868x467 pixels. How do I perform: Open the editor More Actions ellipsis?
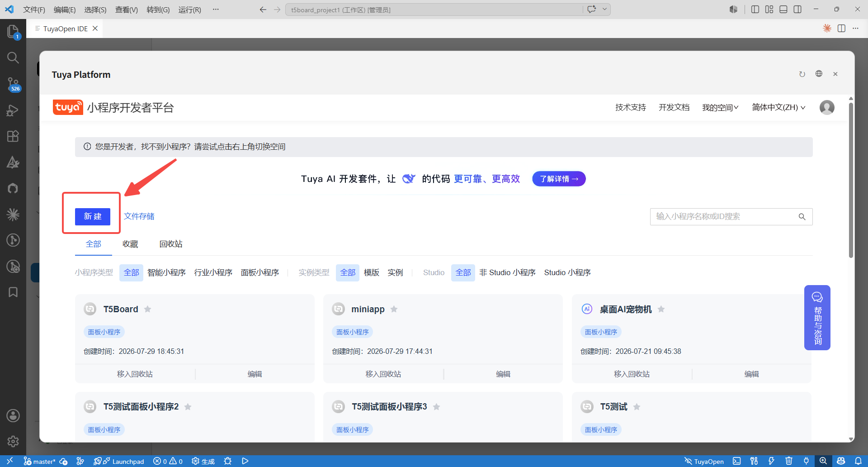(855, 29)
